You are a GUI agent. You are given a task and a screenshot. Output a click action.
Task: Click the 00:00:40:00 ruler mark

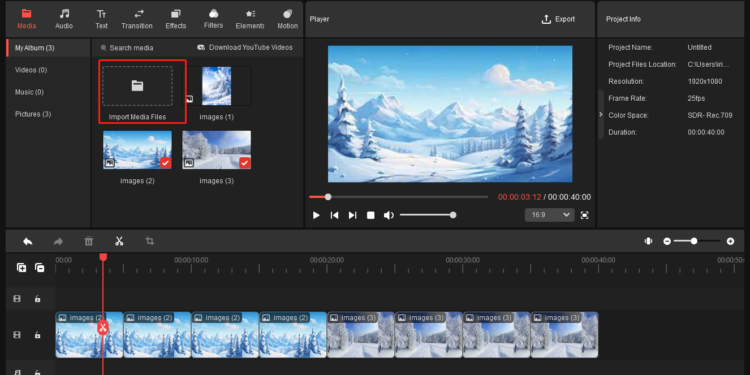599,260
